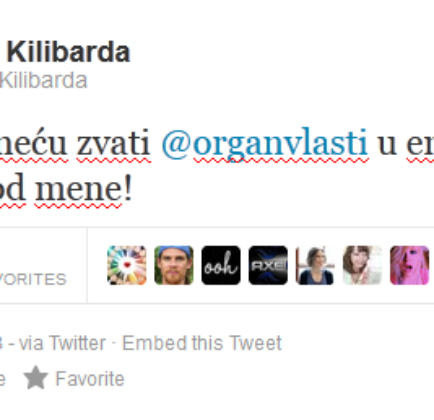Image resolution: width=434 pixels, height=420 pixels.
Task: Open the black "ooh" script avatar
Action: (x=221, y=265)
